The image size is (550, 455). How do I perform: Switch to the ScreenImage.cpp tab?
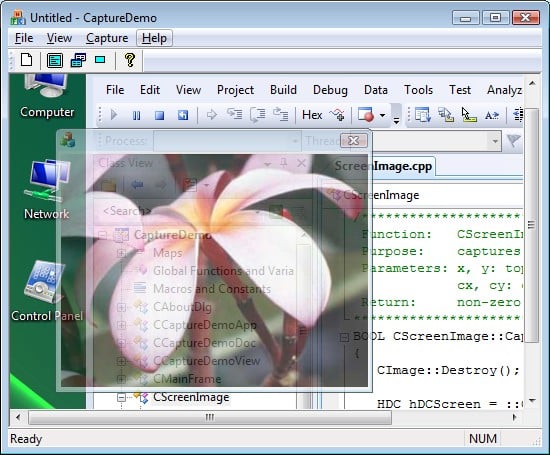[383, 166]
